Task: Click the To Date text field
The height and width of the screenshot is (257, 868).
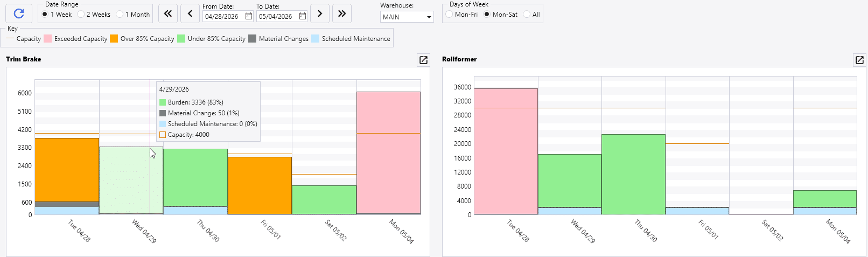Action: 277,17
